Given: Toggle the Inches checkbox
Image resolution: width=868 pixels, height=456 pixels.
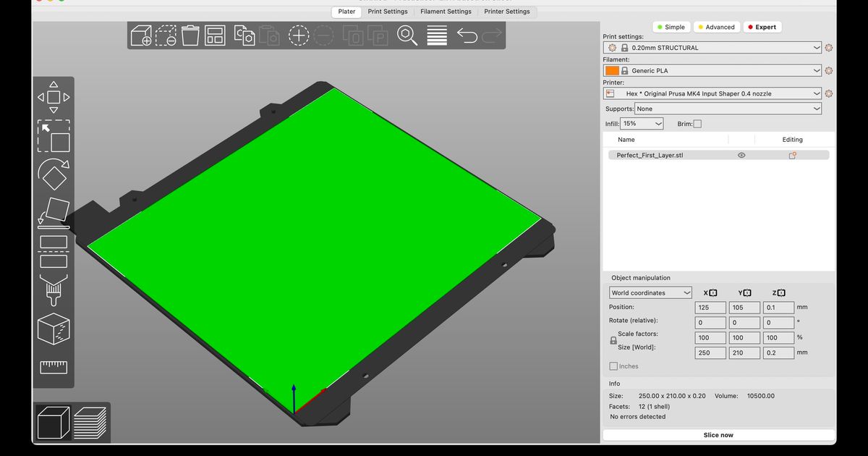Looking at the screenshot, I should click(613, 366).
